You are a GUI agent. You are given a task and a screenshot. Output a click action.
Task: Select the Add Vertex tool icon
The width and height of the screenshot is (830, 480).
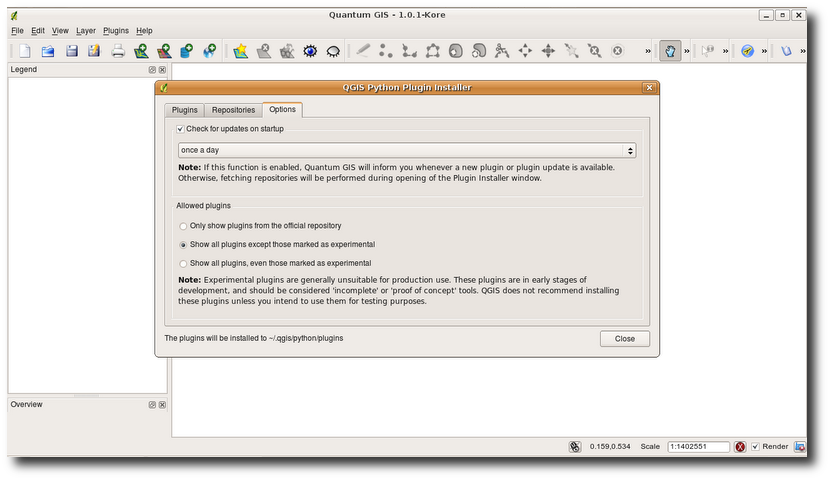(571, 51)
